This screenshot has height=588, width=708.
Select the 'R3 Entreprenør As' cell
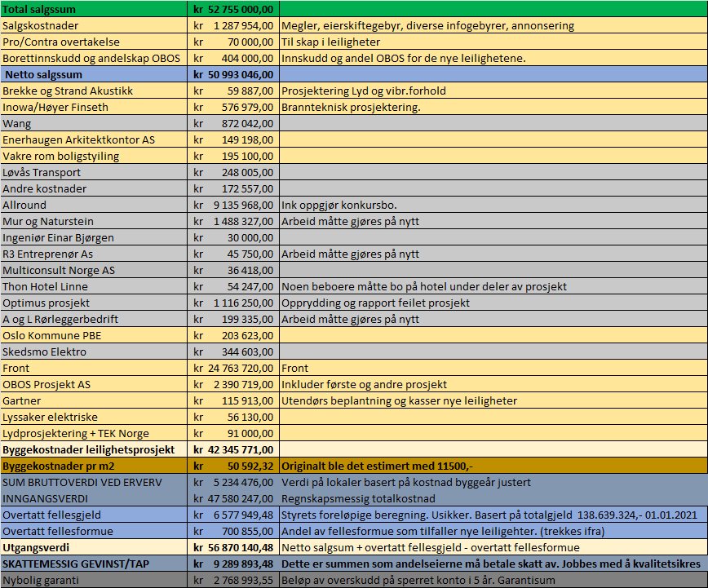[x=94, y=254]
